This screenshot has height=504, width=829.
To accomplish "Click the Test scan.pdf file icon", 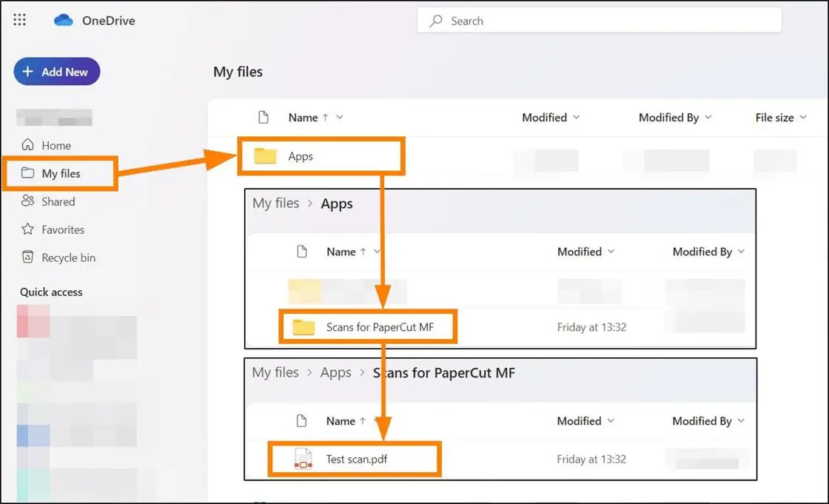I will point(303,459).
